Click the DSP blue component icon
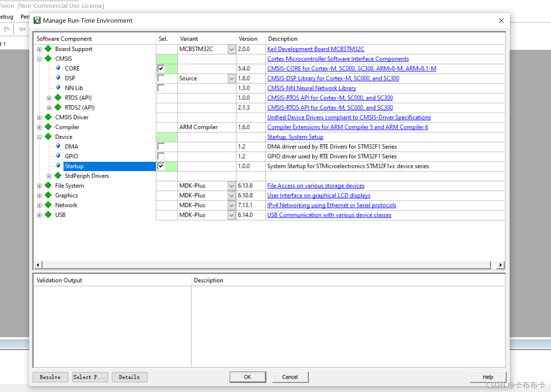This screenshot has height=392, width=551. coord(58,78)
